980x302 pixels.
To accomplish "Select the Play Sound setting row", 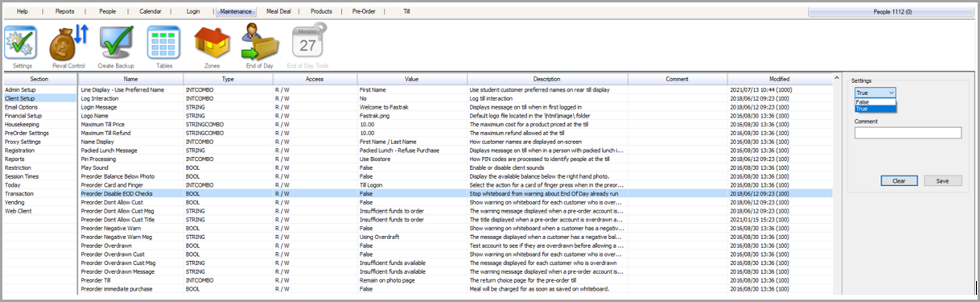I will (455, 168).
